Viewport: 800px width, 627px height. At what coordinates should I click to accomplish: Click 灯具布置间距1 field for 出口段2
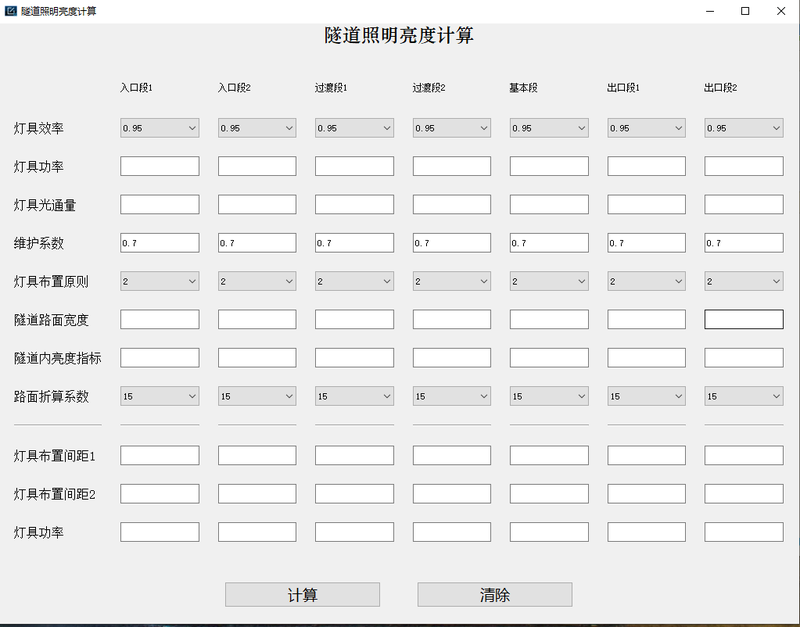[744, 456]
